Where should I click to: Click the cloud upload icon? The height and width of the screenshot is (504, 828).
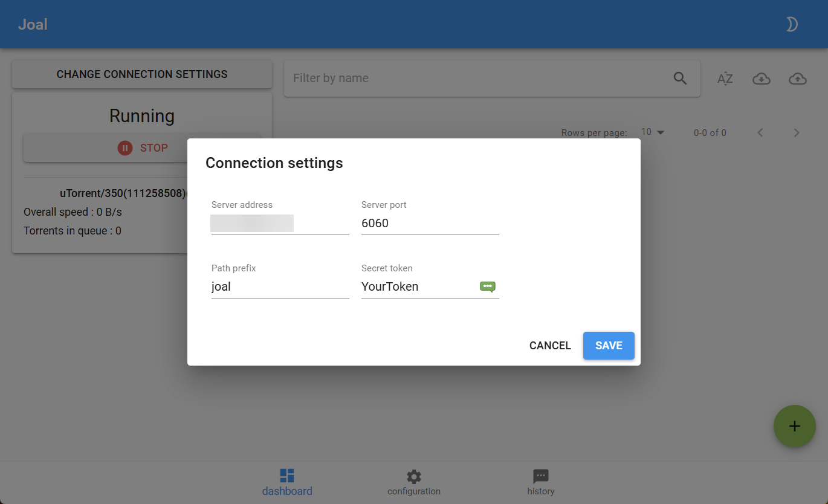[x=798, y=79]
